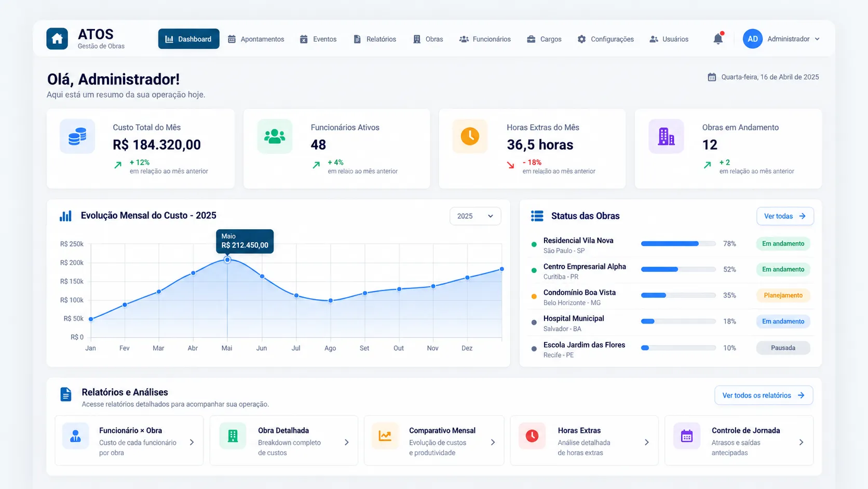Screen dimensions: 868x489
Task: Click the 18% progress bar of Hospital Municipal
Action: pos(678,322)
